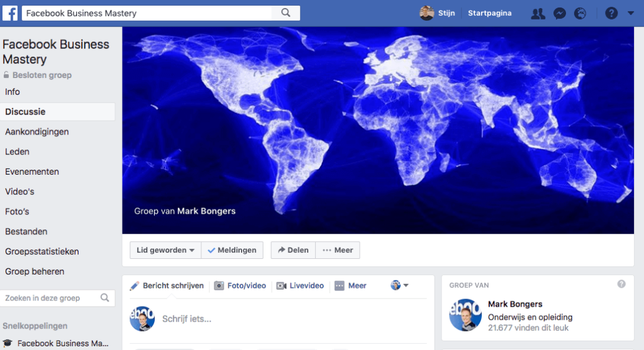Open the Meer button beside Delen
Image resolution: width=644 pixels, height=350 pixels.
coord(338,250)
